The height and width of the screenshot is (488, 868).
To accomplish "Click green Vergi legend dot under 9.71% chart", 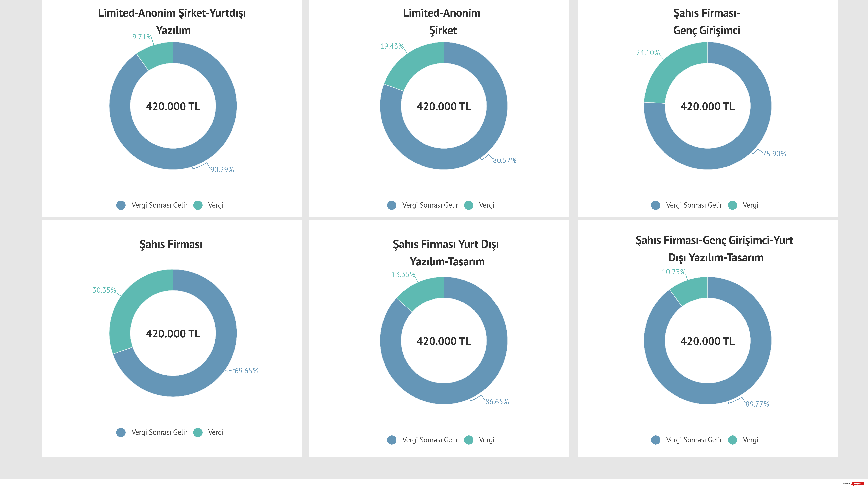I will click(x=198, y=205).
